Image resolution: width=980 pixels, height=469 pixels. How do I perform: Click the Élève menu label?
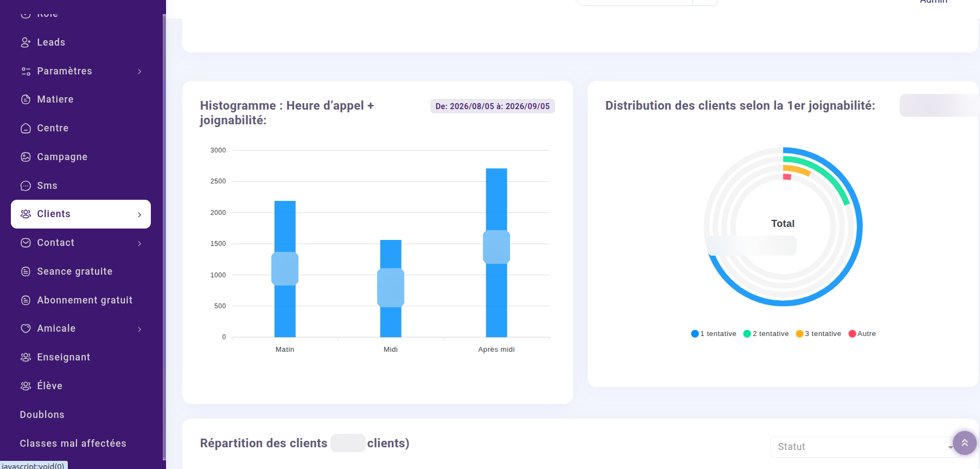pos(50,386)
